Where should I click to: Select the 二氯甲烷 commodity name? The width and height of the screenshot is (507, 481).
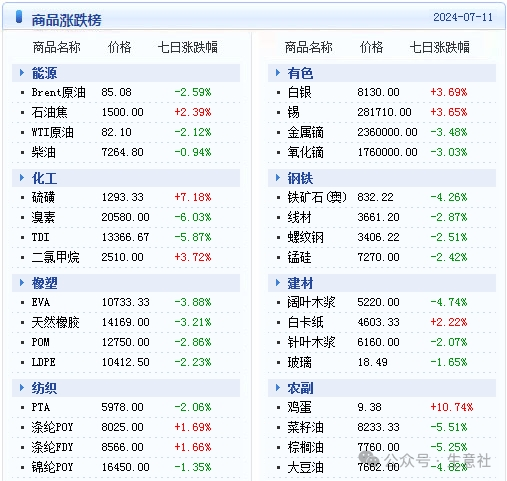pyautogui.click(x=56, y=257)
